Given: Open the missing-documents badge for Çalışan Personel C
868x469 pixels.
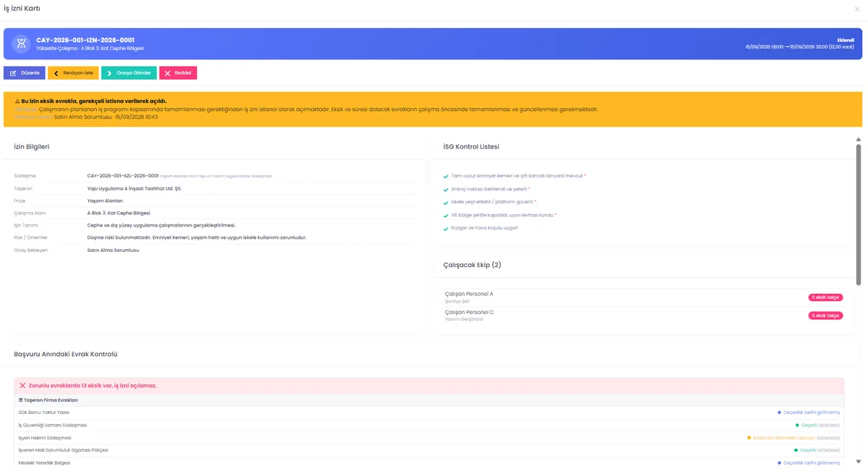Looking at the screenshot, I should click(825, 316).
